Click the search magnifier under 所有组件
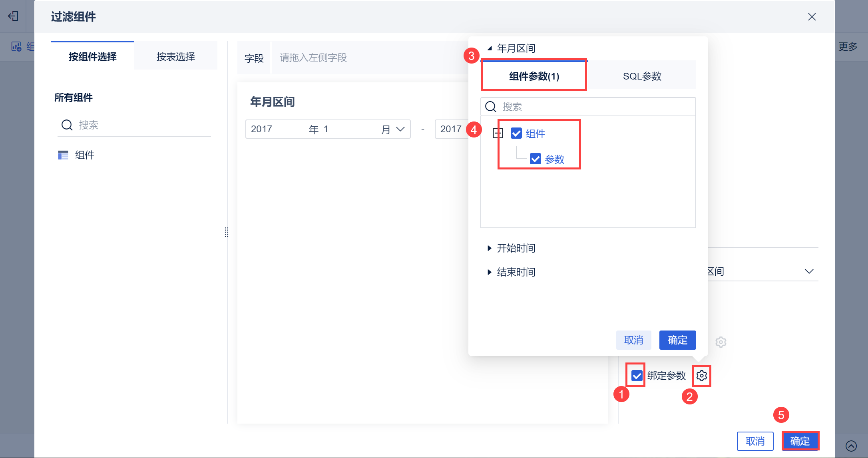868x458 pixels. click(67, 125)
